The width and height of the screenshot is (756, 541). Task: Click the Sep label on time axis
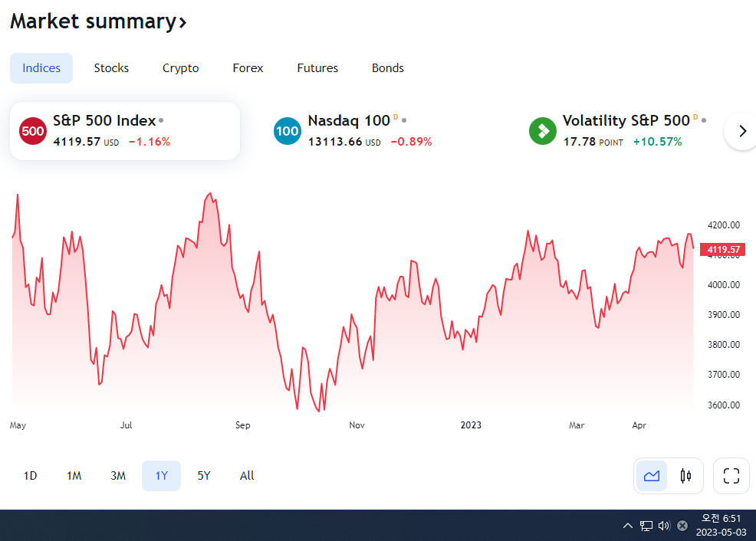(x=242, y=425)
